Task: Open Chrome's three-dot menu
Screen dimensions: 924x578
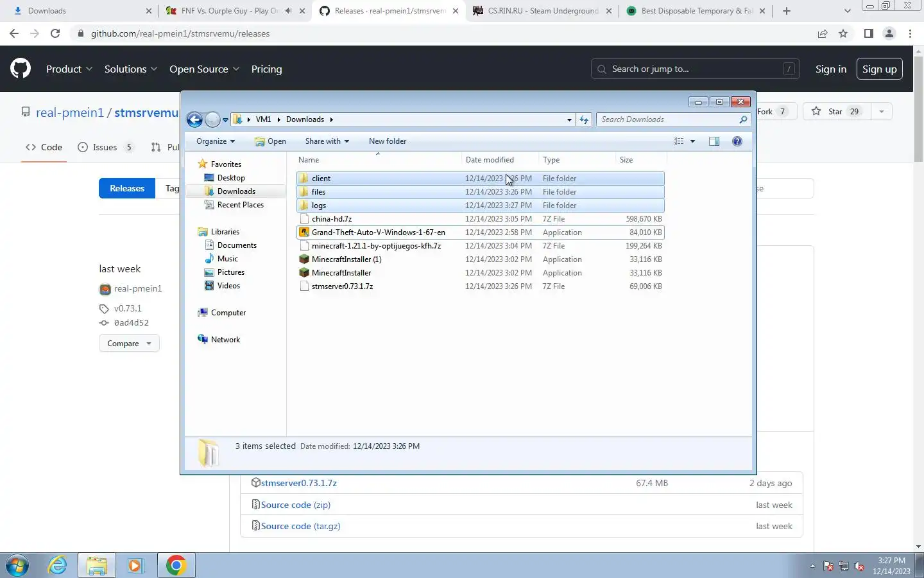Action: pyautogui.click(x=910, y=33)
